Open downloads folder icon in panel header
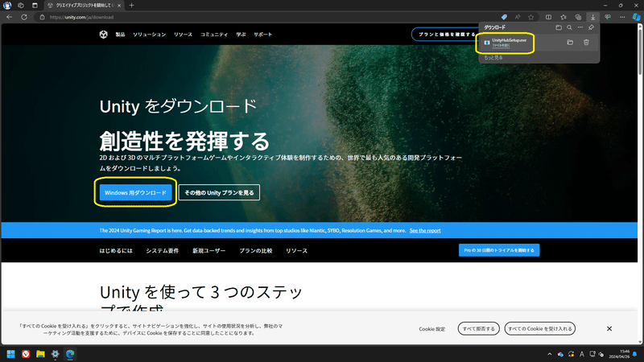This screenshot has width=644, height=362. pos(559,27)
